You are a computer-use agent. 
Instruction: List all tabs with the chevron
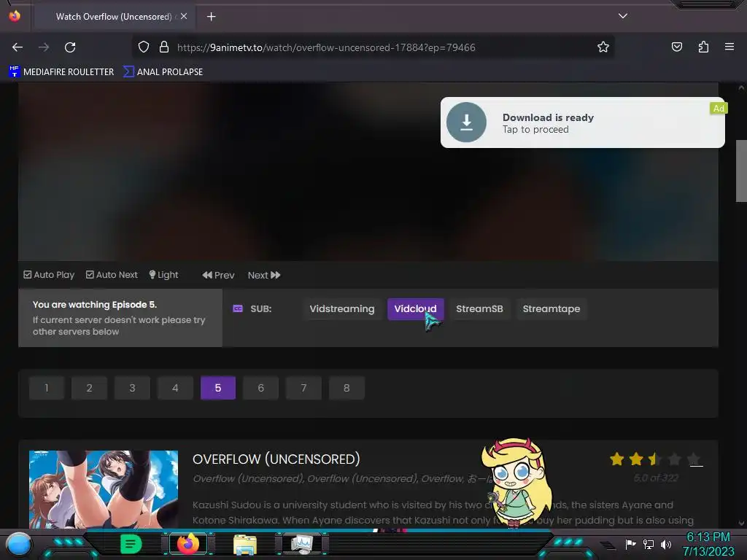click(x=623, y=16)
